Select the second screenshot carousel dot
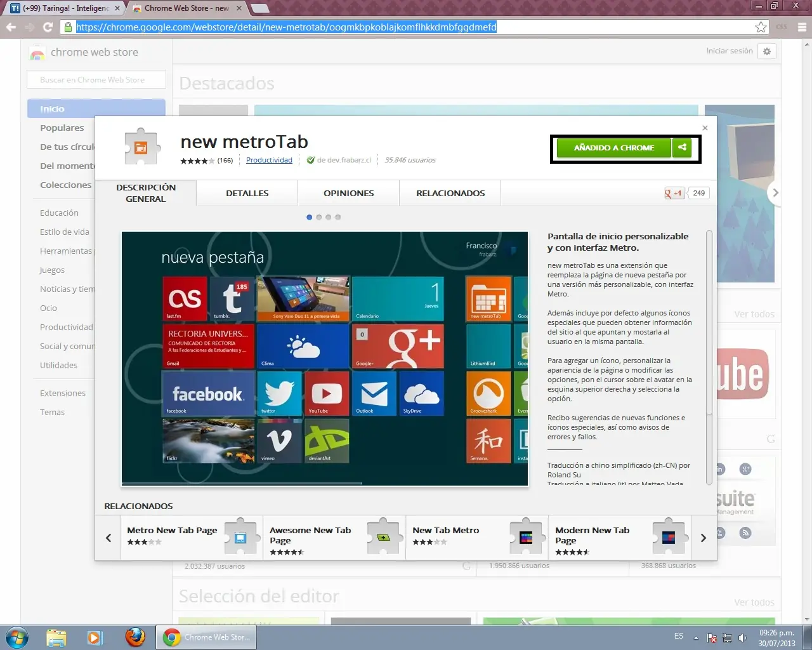The width and height of the screenshot is (812, 650). point(318,217)
